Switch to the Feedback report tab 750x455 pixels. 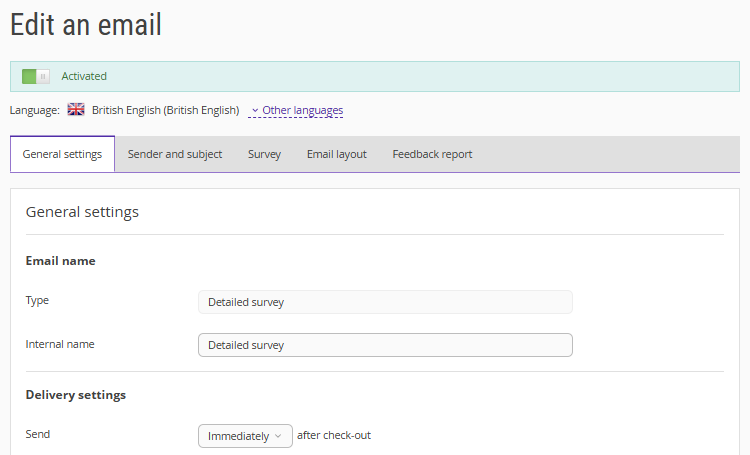pyautogui.click(x=432, y=154)
